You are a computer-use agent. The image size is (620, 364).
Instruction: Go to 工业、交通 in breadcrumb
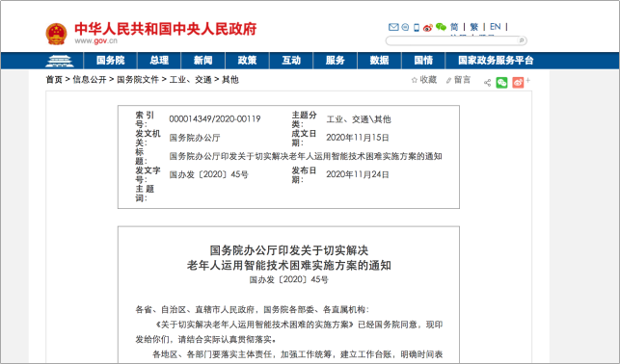click(x=191, y=80)
